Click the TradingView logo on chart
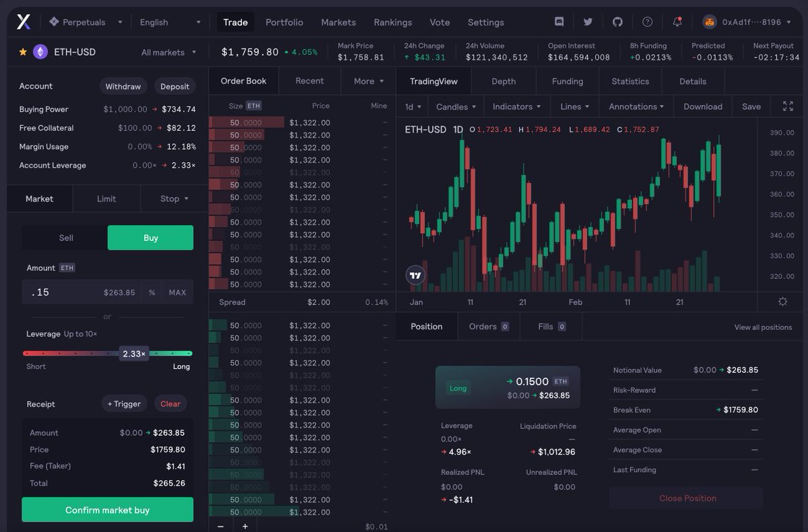 tap(415, 275)
